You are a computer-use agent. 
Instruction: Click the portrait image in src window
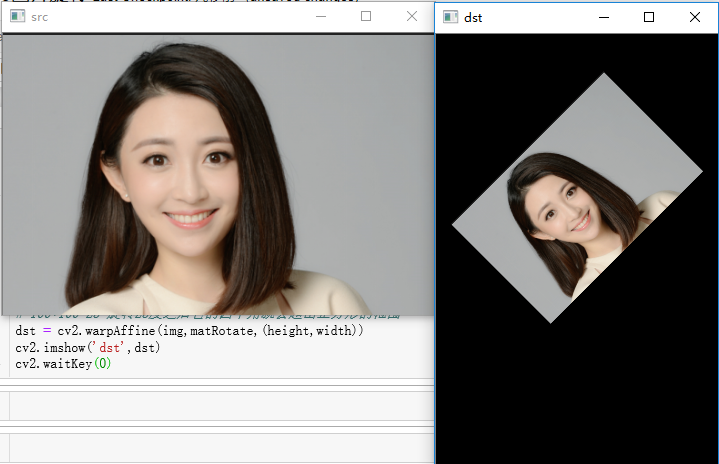pos(218,175)
